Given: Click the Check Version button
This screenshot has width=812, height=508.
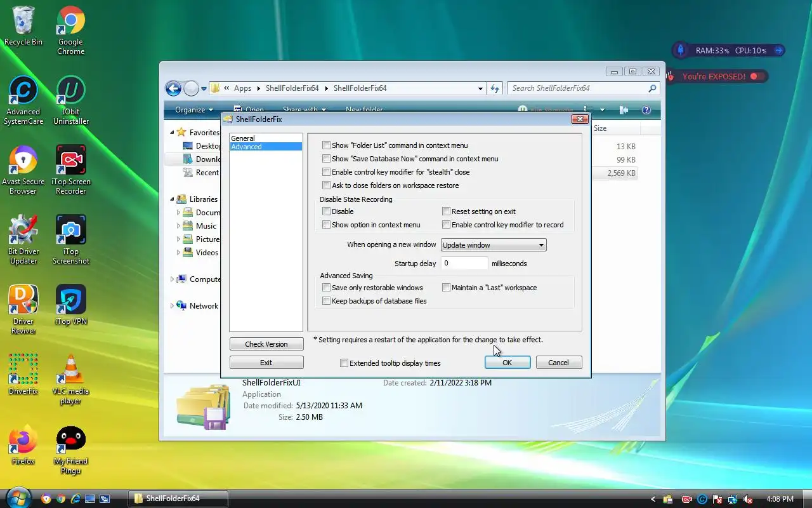Looking at the screenshot, I should coord(266,344).
